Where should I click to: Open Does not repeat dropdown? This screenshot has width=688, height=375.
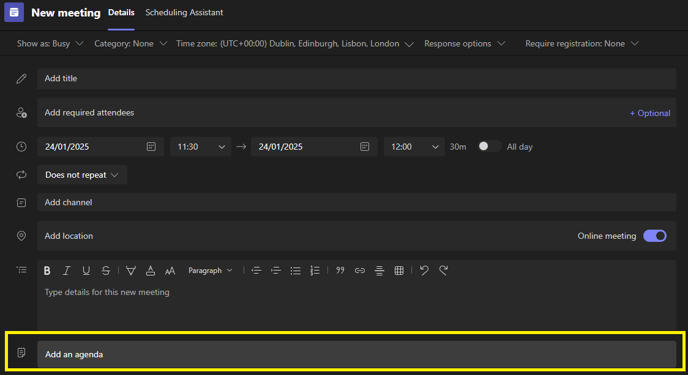coord(82,175)
